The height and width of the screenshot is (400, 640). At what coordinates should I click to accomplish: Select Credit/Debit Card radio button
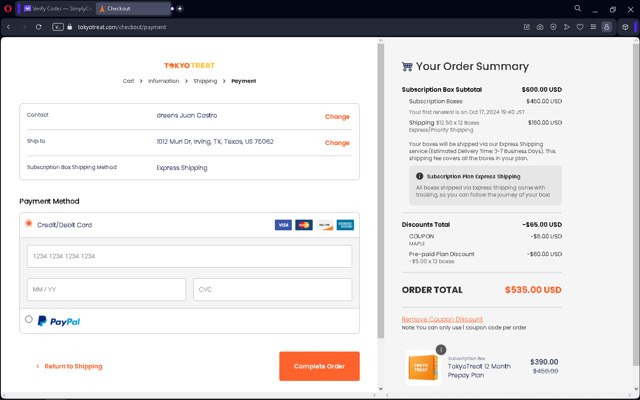click(x=29, y=223)
